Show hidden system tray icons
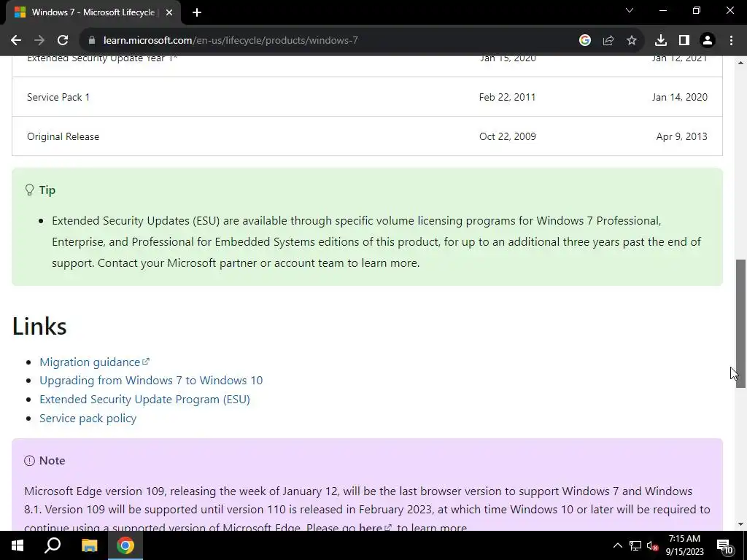The height and width of the screenshot is (560, 747). pos(617,545)
